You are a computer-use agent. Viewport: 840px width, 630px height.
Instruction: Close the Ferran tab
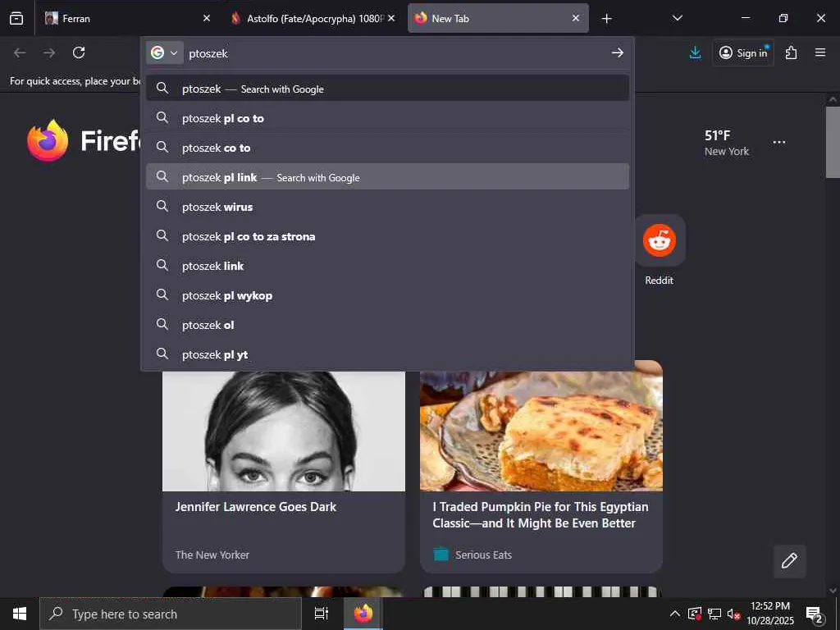tap(207, 18)
